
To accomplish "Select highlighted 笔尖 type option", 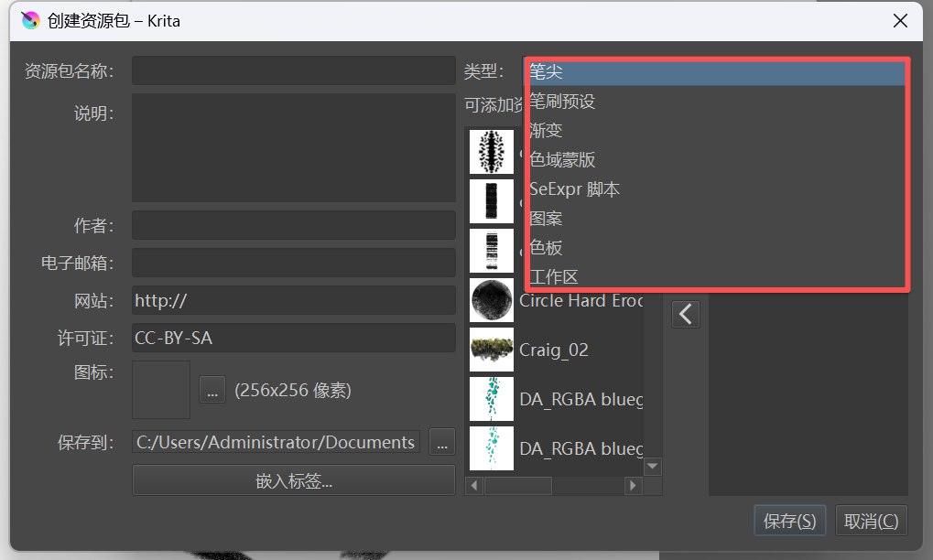I will [x=547, y=72].
